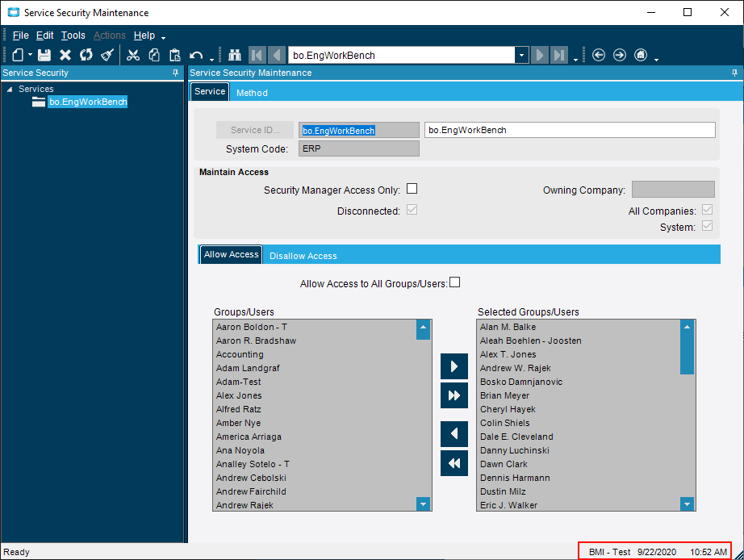Open the File menu
Screen dimensions: 744x560
coord(20,36)
